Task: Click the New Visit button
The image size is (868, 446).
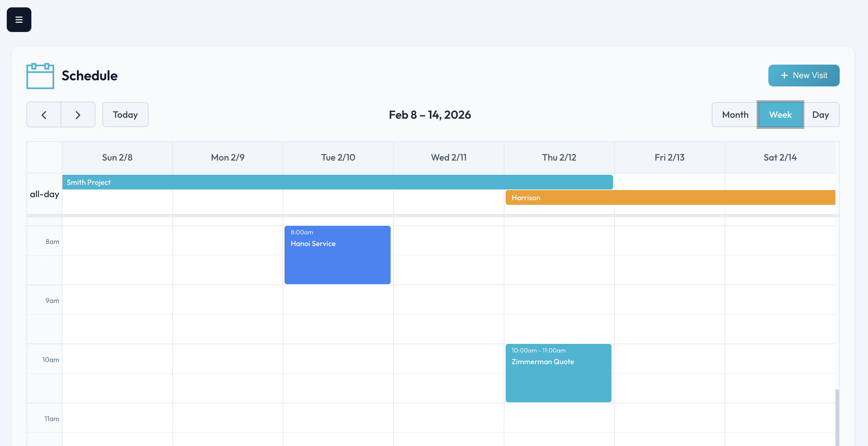Action: [x=804, y=75]
